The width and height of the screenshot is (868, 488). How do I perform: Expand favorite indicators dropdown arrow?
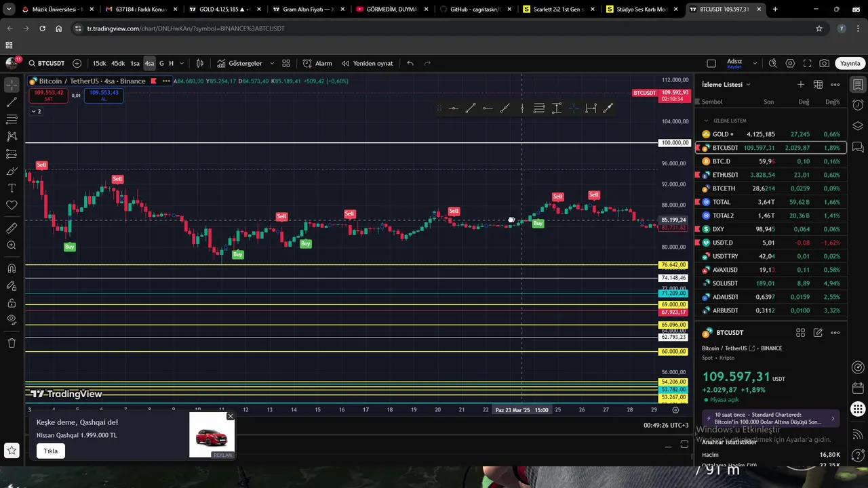272,63
